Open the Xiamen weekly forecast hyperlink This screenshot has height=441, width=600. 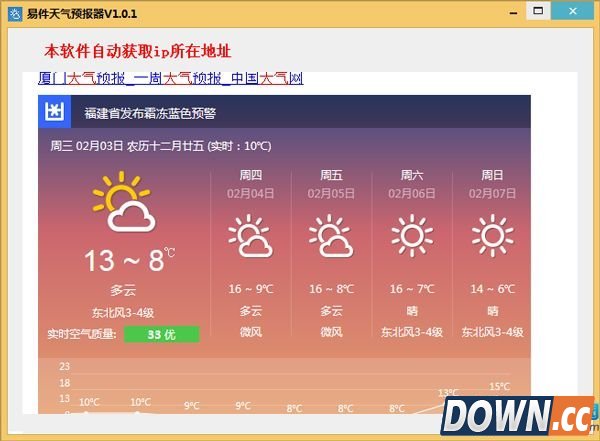click(171, 78)
